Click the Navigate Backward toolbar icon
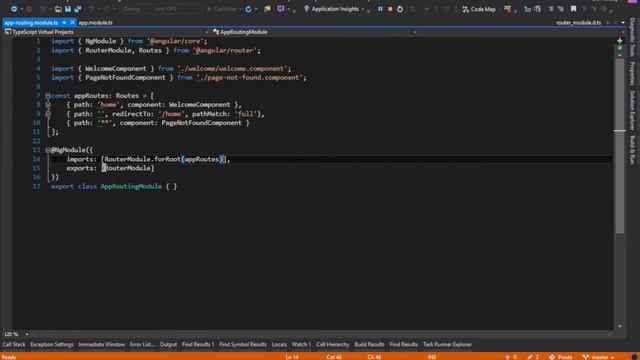Screen dimensions: 640x360 tap(14, 9)
